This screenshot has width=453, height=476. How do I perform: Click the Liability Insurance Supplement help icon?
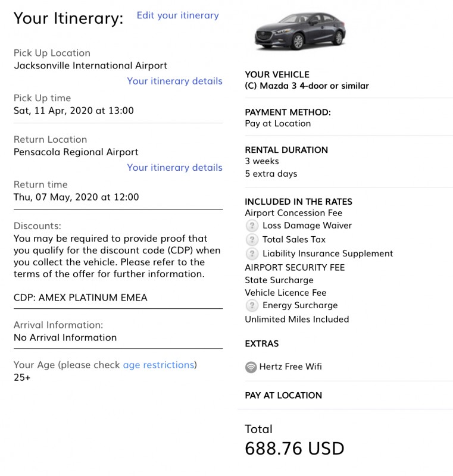pyautogui.click(x=252, y=253)
